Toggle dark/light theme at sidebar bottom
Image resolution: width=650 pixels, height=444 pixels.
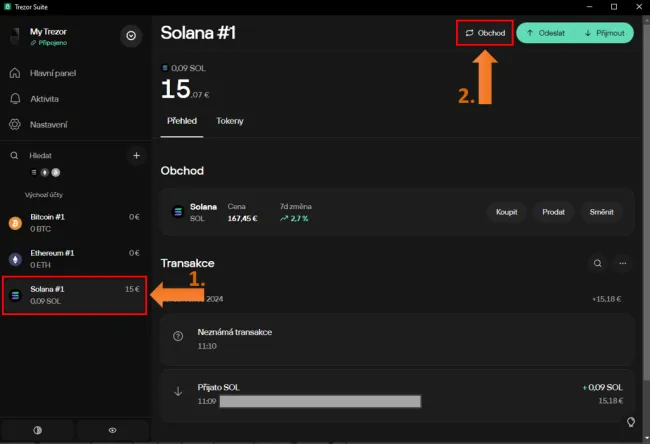38,430
